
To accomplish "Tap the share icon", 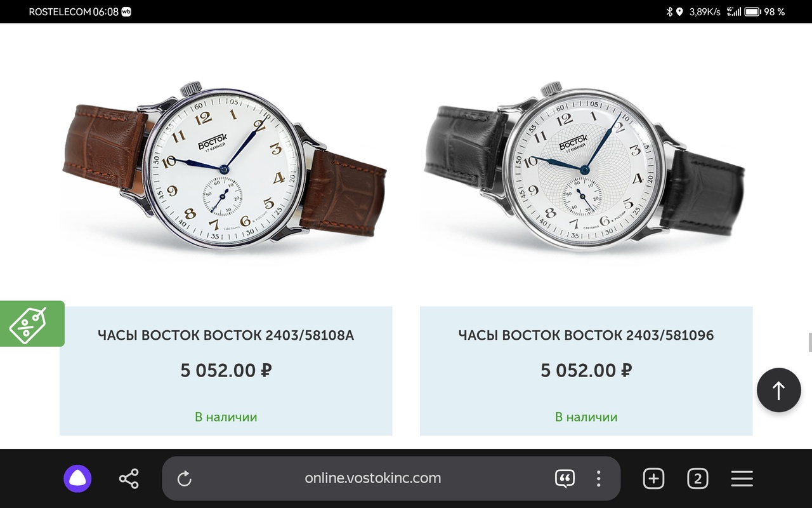I will point(129,479).
